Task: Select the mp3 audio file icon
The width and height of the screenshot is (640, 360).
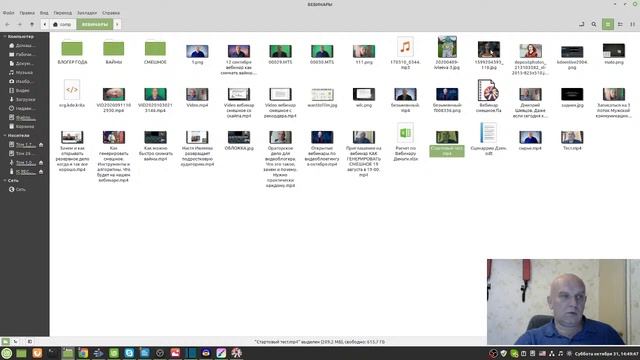Action: pos(405,47)
